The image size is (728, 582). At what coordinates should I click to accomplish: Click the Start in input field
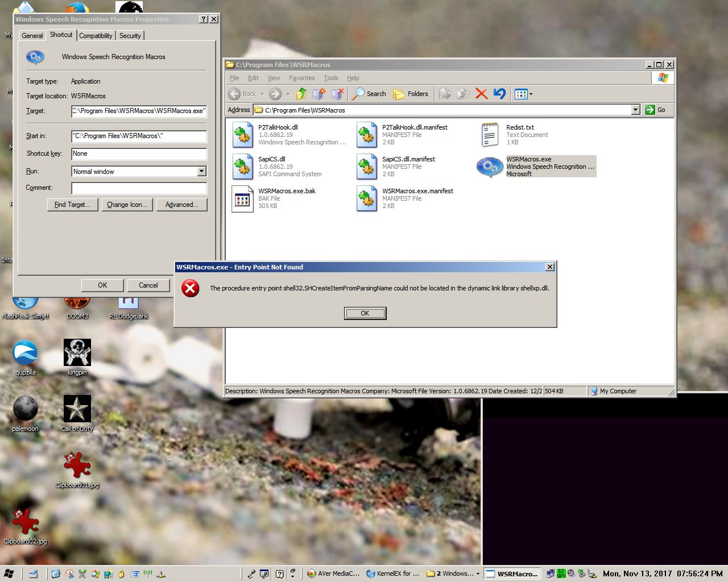click(x=139, y=136)
